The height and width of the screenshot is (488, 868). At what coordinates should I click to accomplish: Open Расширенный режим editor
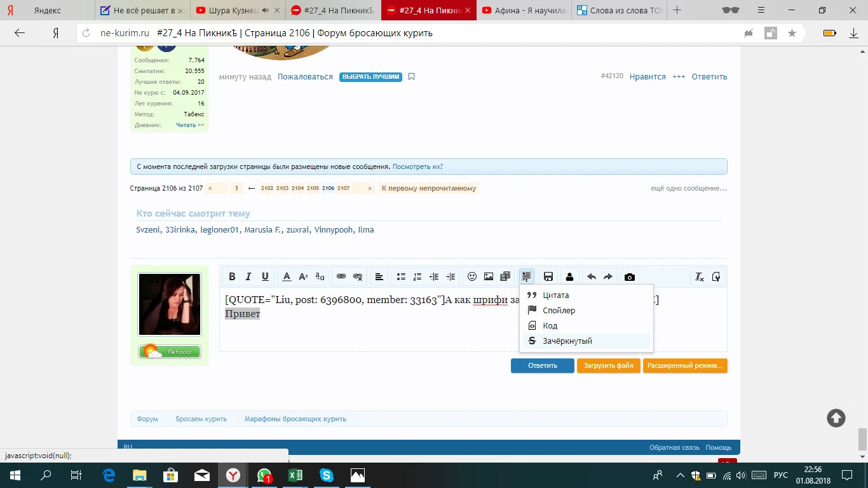pyautogui.click(x=685, y=365)
